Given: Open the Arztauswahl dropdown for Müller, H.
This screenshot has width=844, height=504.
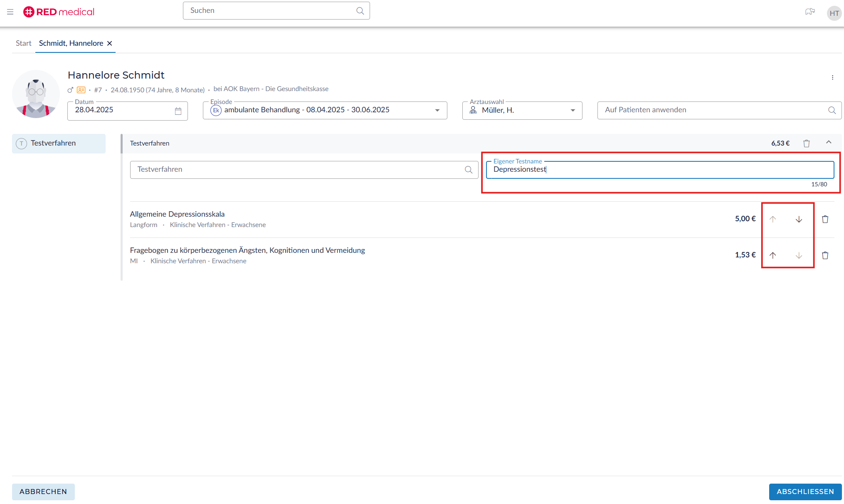Looking at the screenshot, I should pos(573,111).
